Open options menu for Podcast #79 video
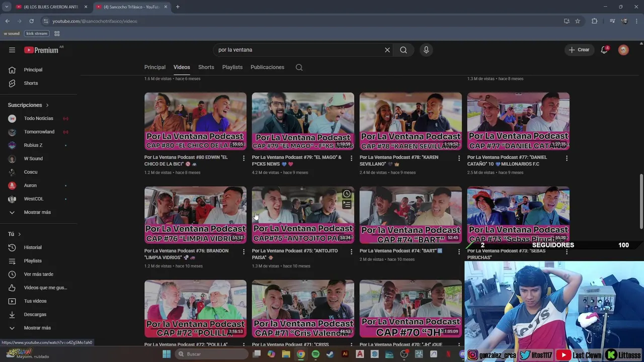 point(352,158)
